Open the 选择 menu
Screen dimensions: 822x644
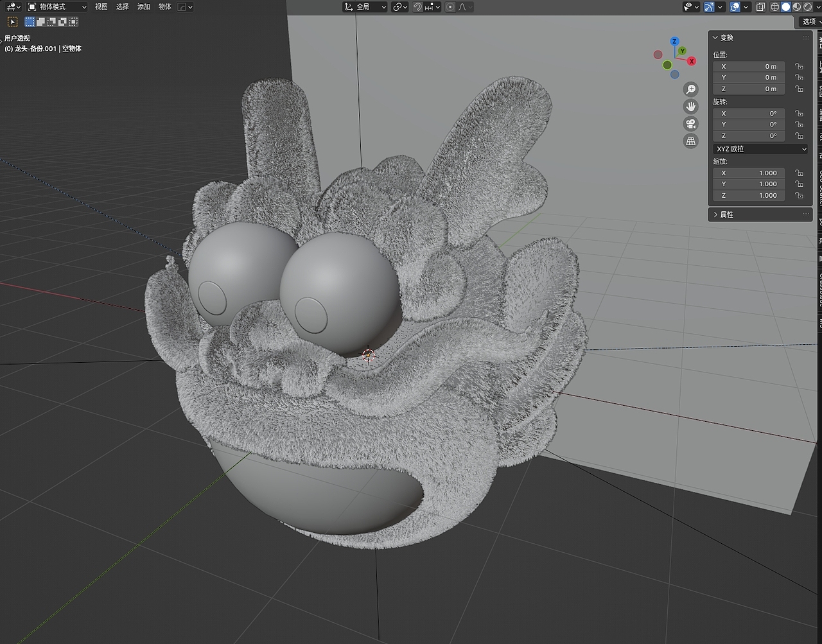coord(123,6)
